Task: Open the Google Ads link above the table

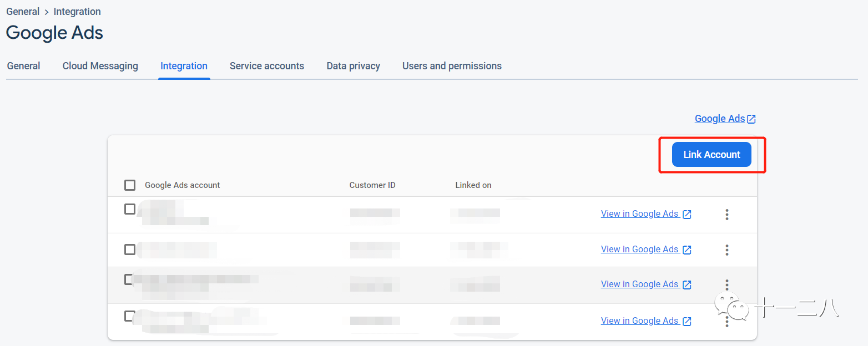Action: [x=719, y=119]
